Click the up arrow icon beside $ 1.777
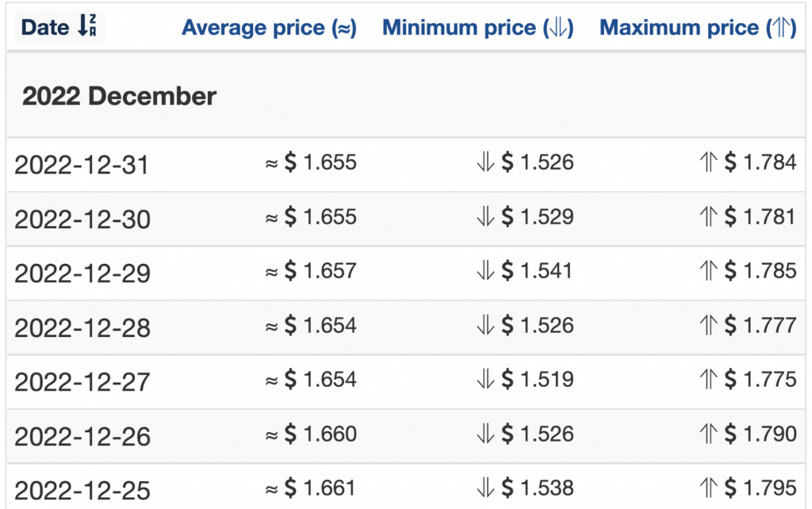The image size is (812, 509). point(708,325)
